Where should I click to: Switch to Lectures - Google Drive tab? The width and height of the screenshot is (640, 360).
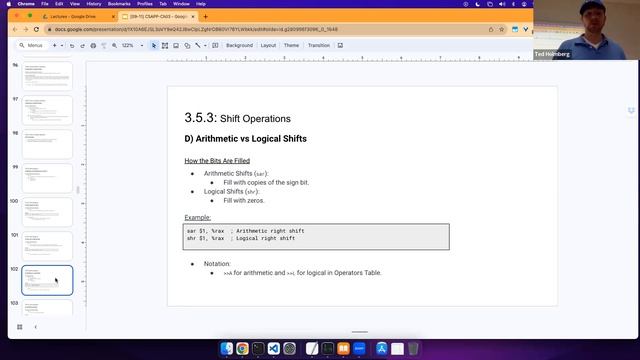coord(73,16)
